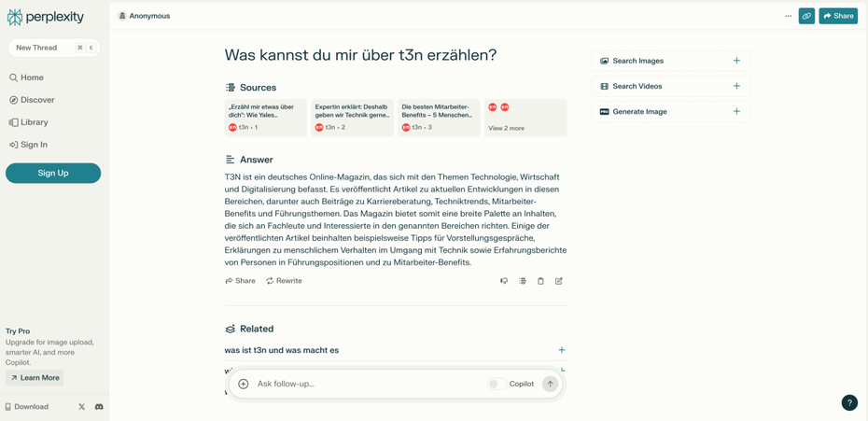868x421 pixels.
Task: Open Library in sidebar
Action: [x=29, y=122]
